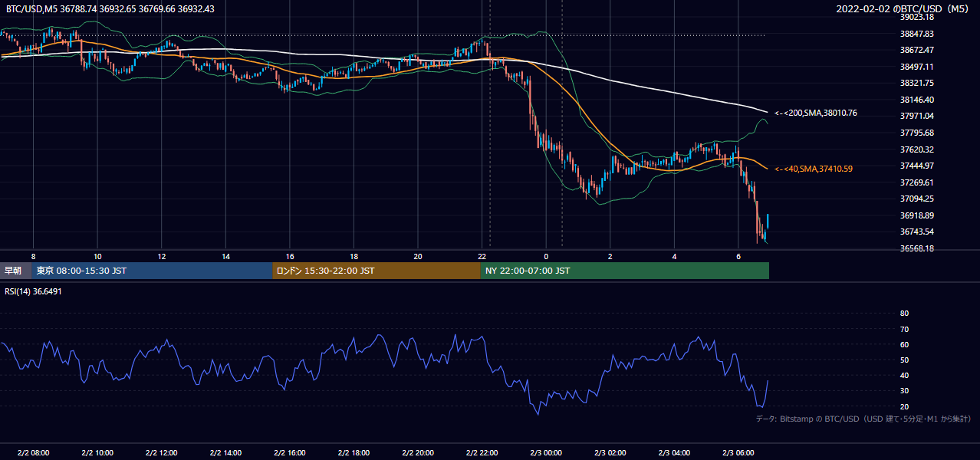The width and height of the screenshot is (980, 460).
Task: Click the 2/3 06:00 time axis label
Action: 738,452
